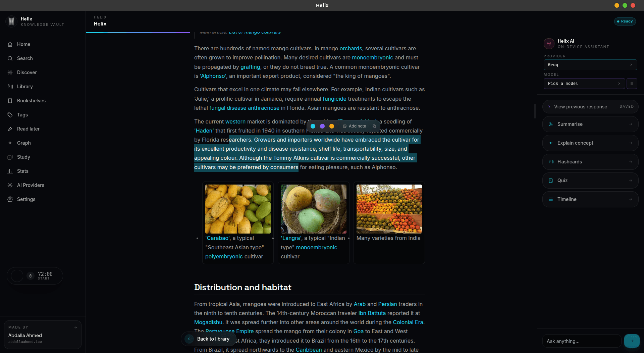Click the Summarise sparkle icon
Screen dimensions: 644x353
click(x=551, y=124)
